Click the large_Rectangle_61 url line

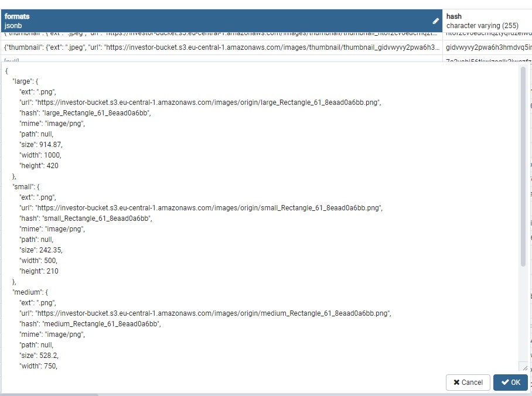(x=200, y=103)
